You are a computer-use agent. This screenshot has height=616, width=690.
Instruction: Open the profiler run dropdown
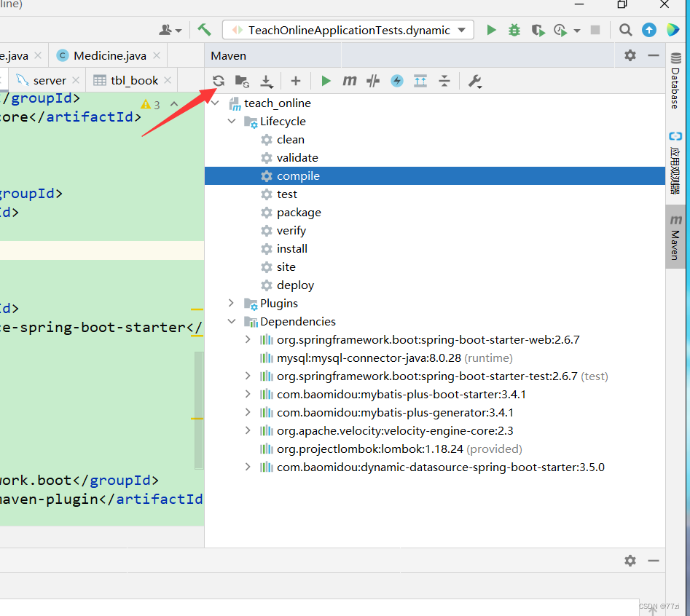pyautogui.click(x=577, y=31)
